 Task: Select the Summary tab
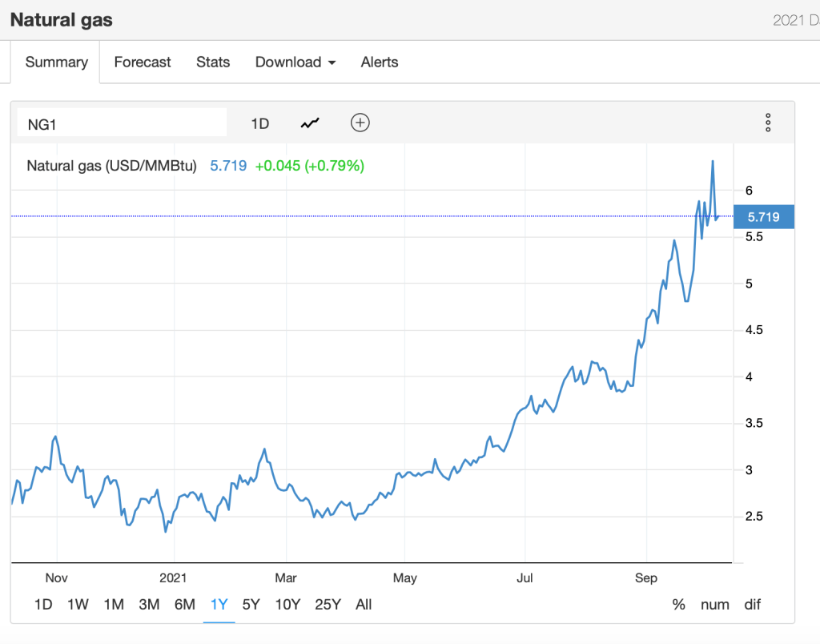tap(56, 62)
